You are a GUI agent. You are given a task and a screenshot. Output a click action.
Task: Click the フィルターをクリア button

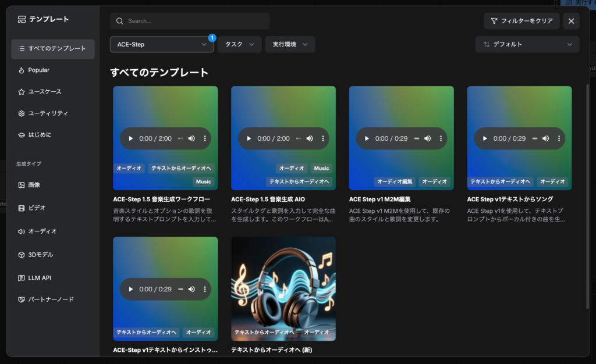(521, 21)
